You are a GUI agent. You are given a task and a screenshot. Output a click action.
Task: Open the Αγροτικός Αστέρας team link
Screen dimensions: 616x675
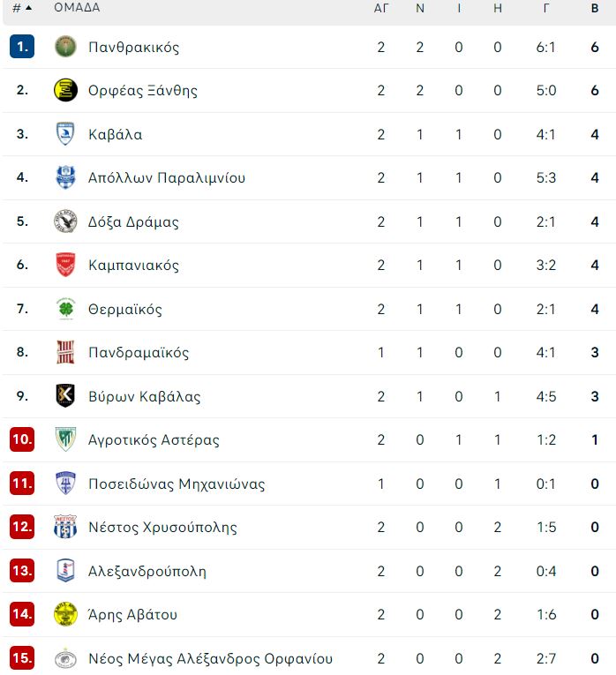pyautogui.click(x=154, y=440)
